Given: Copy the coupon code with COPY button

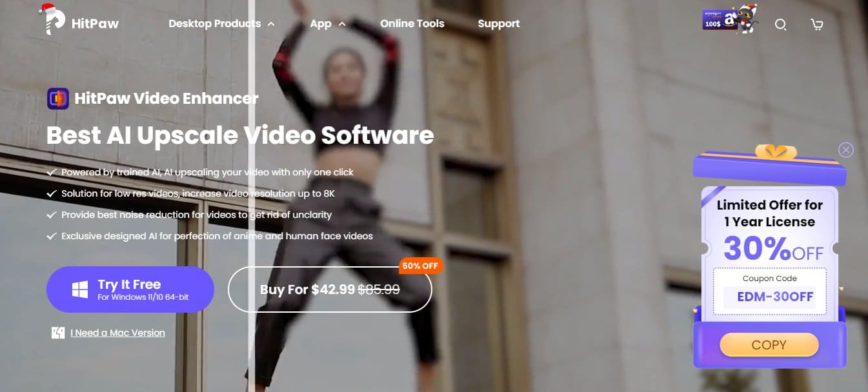Looking at the screenshot, I should (769, 345).
